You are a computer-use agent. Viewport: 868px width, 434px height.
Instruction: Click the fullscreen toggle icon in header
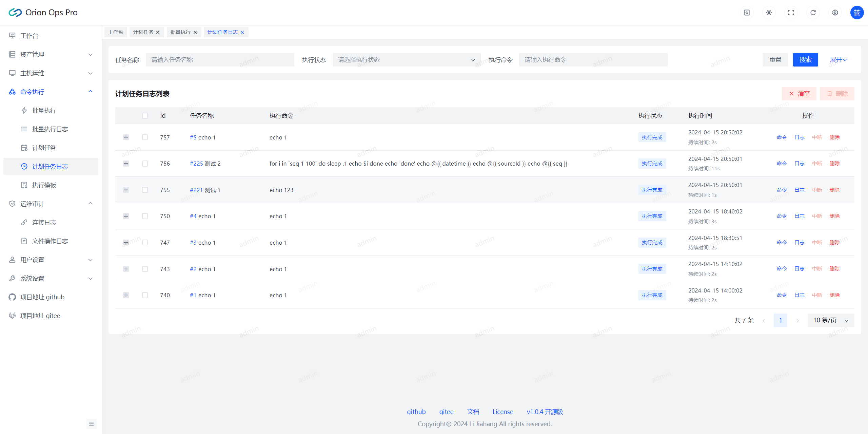791,13
